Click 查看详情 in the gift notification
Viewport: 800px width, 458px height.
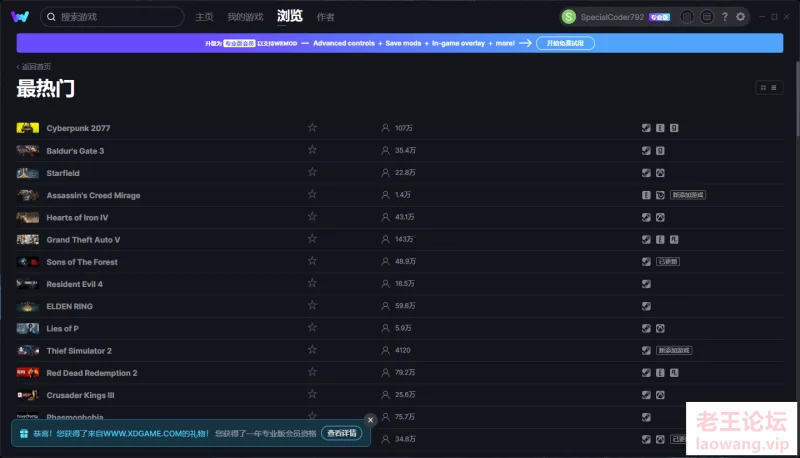[x=342, y=434]
